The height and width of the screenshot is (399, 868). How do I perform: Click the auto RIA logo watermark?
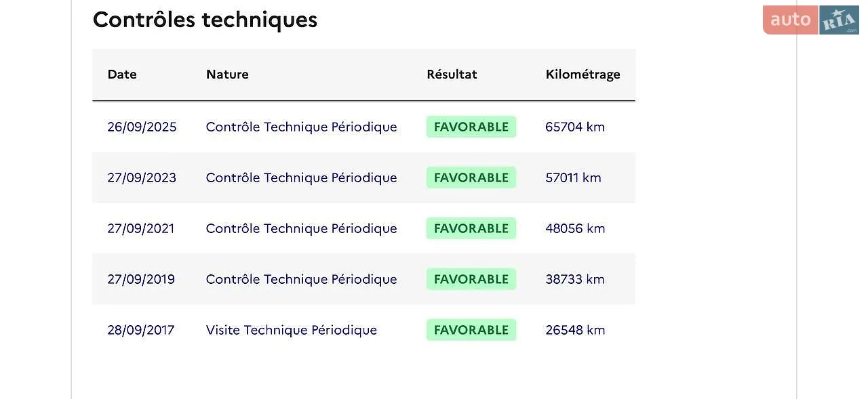[x=810, y=20]
